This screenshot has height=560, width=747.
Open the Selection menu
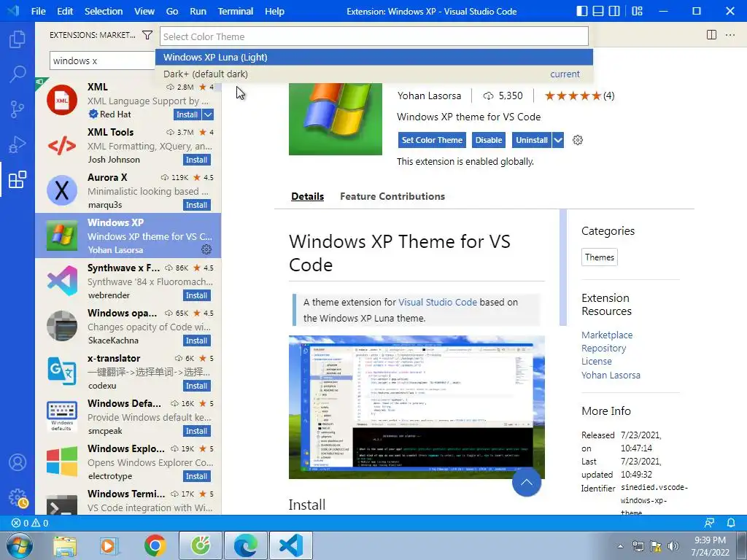click(104, 11)
